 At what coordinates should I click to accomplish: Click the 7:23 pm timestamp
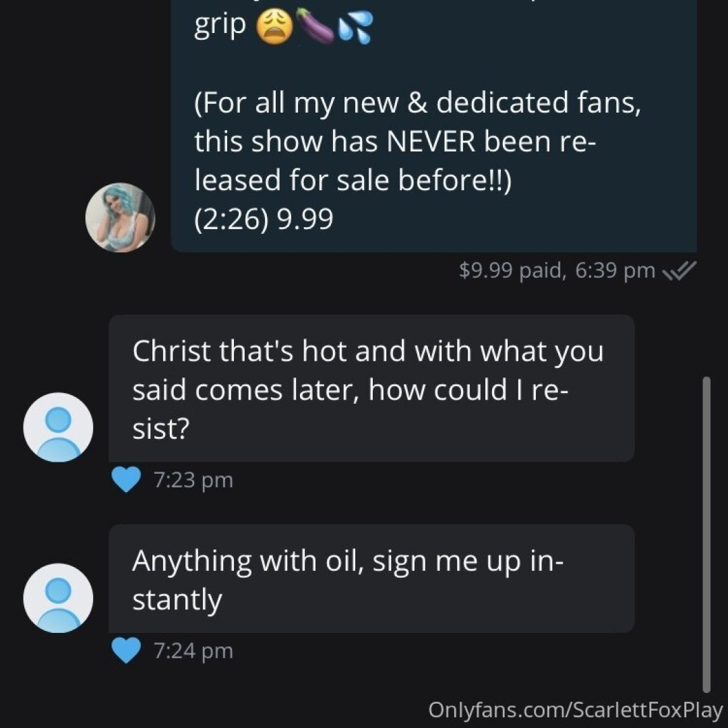(193, 480)
